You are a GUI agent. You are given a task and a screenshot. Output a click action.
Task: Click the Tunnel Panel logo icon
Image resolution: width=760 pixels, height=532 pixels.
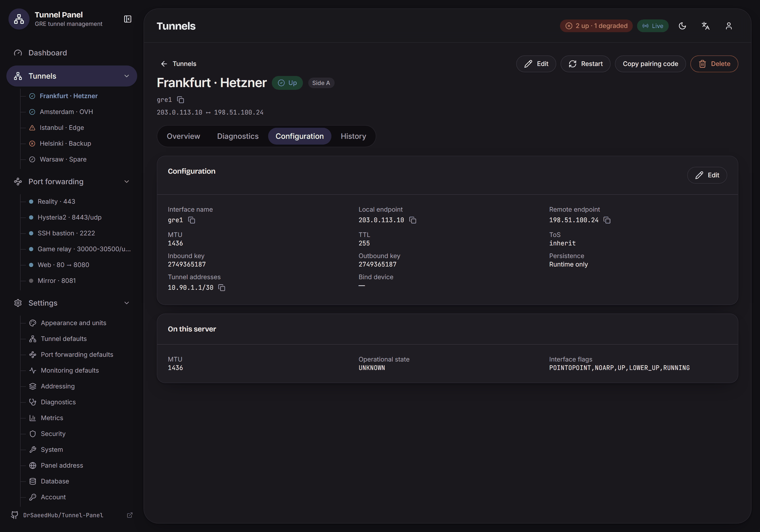[19, 19]
